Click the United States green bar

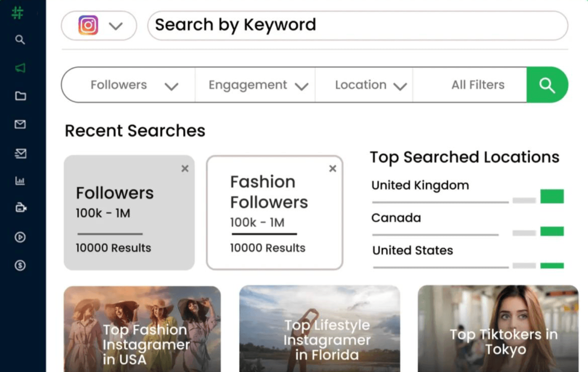552,265
